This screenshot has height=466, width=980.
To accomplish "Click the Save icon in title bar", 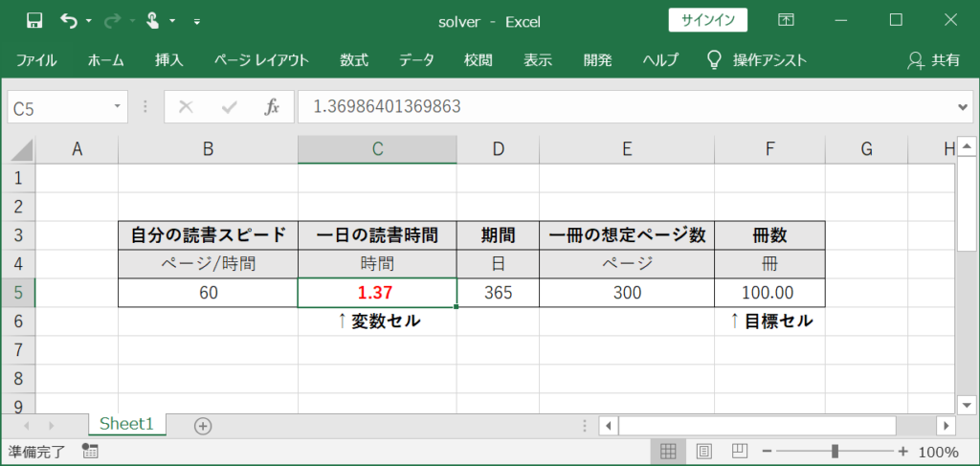I will pyautogui.click(x=34, y=20).
